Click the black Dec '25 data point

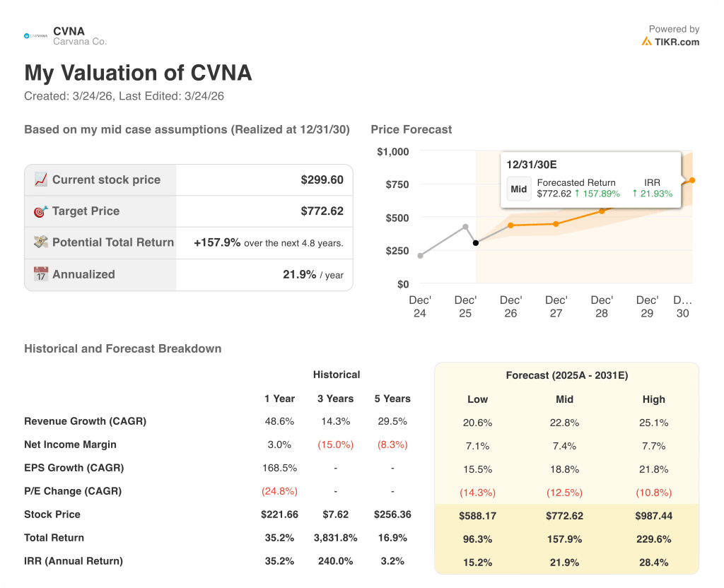pos(476,242)
